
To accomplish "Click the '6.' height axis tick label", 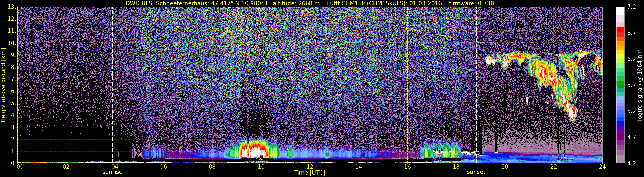I will 13,91.
